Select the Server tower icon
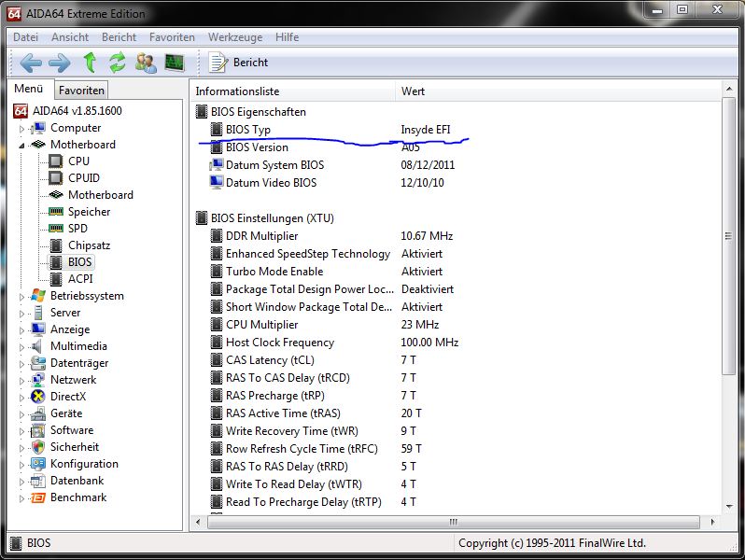 (38, 313)
